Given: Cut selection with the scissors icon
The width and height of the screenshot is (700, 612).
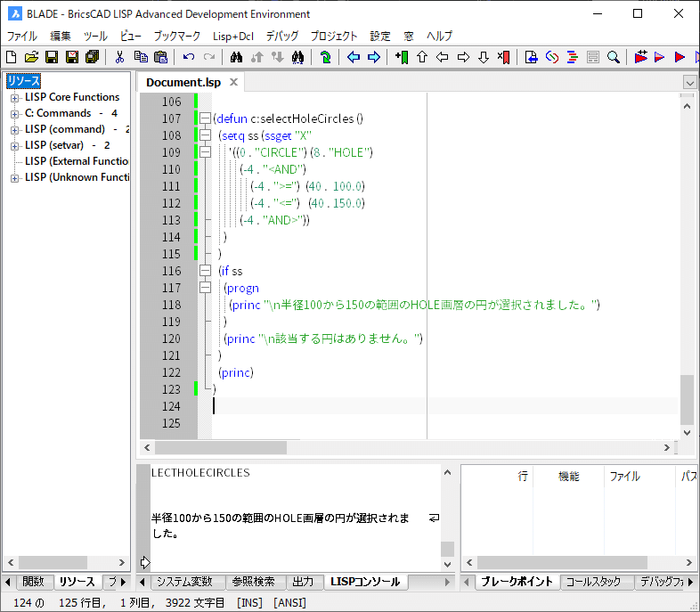Looking at the screenshot, I should 119,57.
